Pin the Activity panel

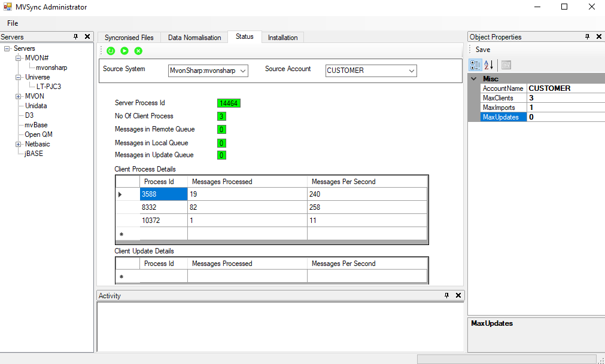coord(447,295)
